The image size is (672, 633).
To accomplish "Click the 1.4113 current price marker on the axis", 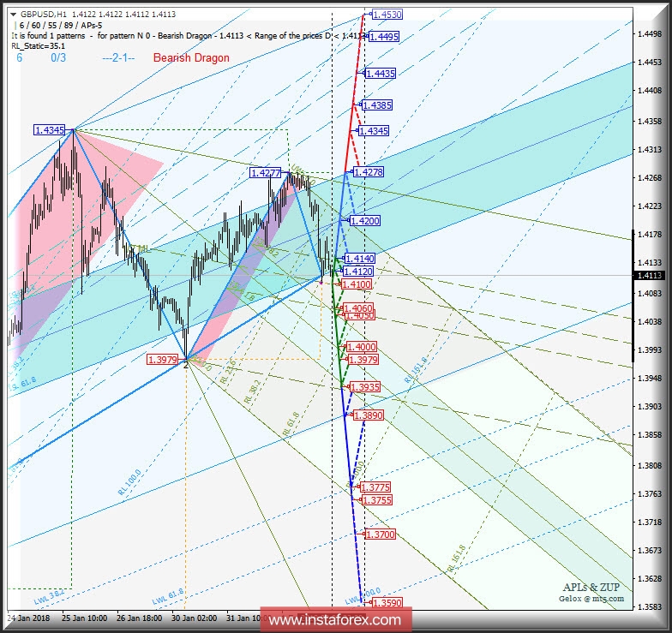I will (x=650, y=276).
